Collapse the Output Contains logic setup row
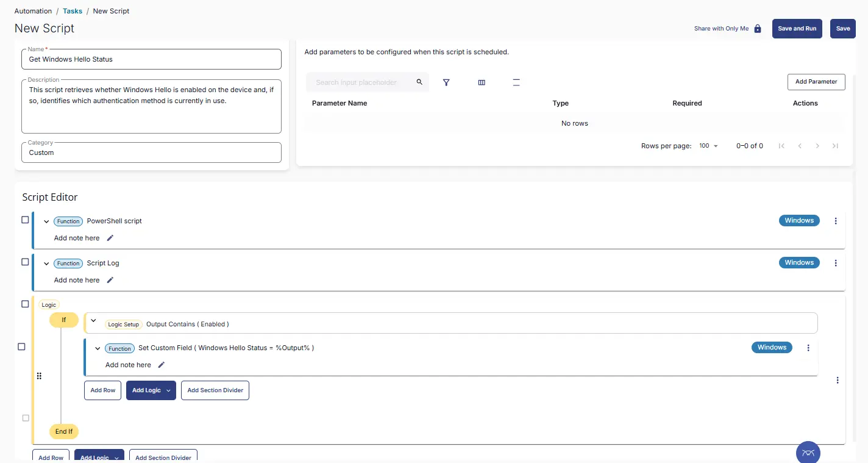The image size is (868, 463). 94,320
